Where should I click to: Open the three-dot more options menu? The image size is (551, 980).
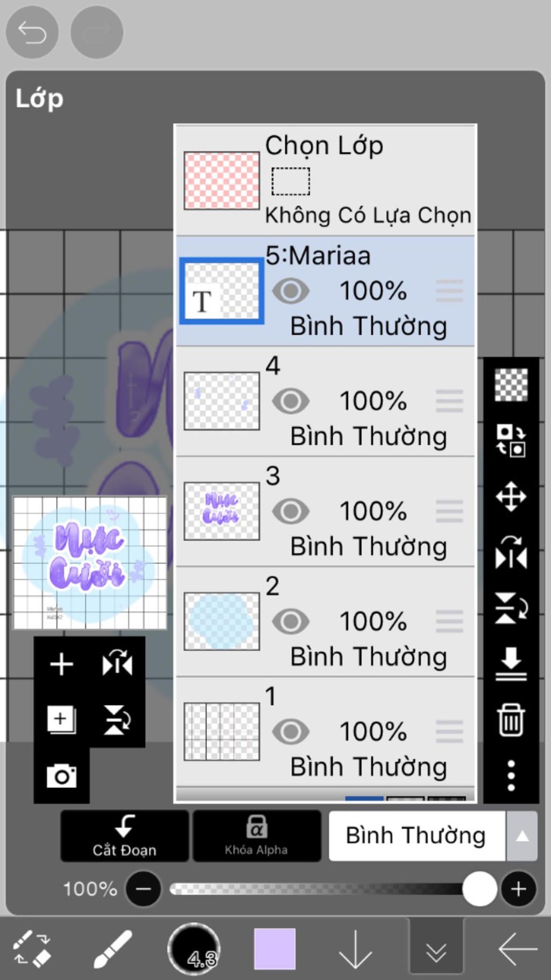click(511, 775)
